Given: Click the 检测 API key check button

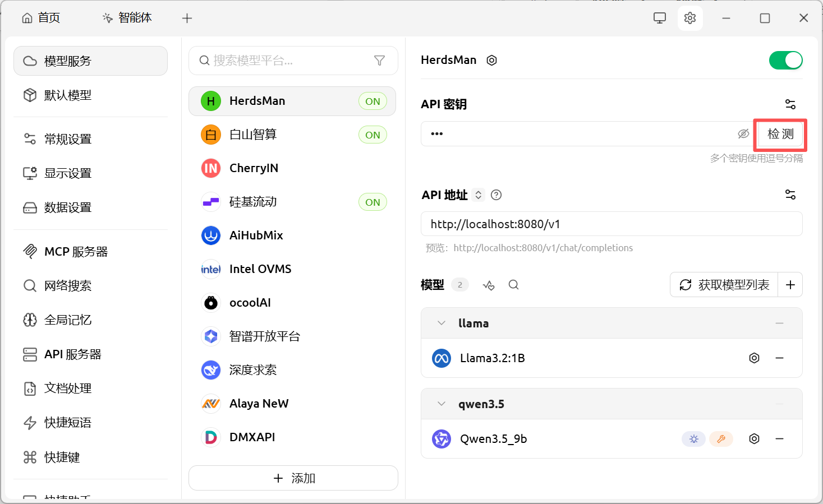Looking at the screenshot, I should click(780, 134).
